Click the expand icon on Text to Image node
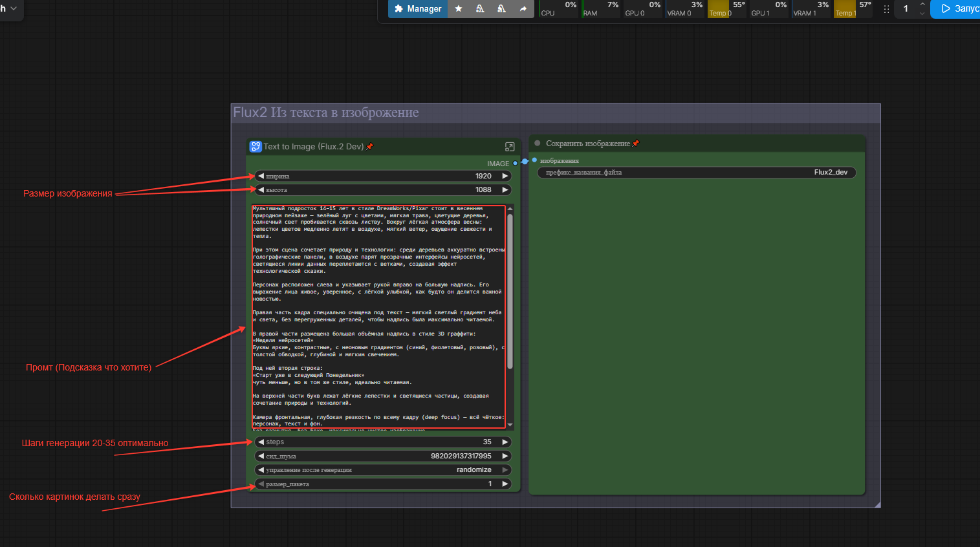This screenshot has width=980, height=547. pyautogui.click(x=510, y=147)
